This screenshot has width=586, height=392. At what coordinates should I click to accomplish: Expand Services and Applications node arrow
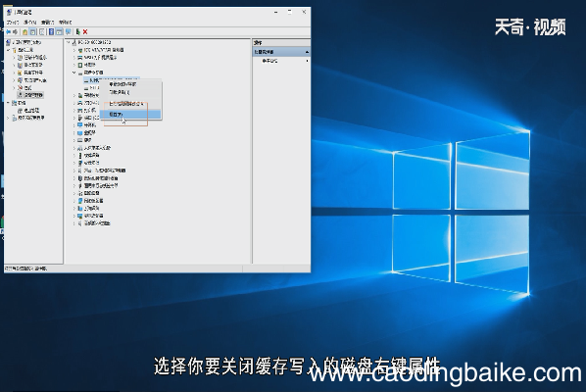pos(8,118)
